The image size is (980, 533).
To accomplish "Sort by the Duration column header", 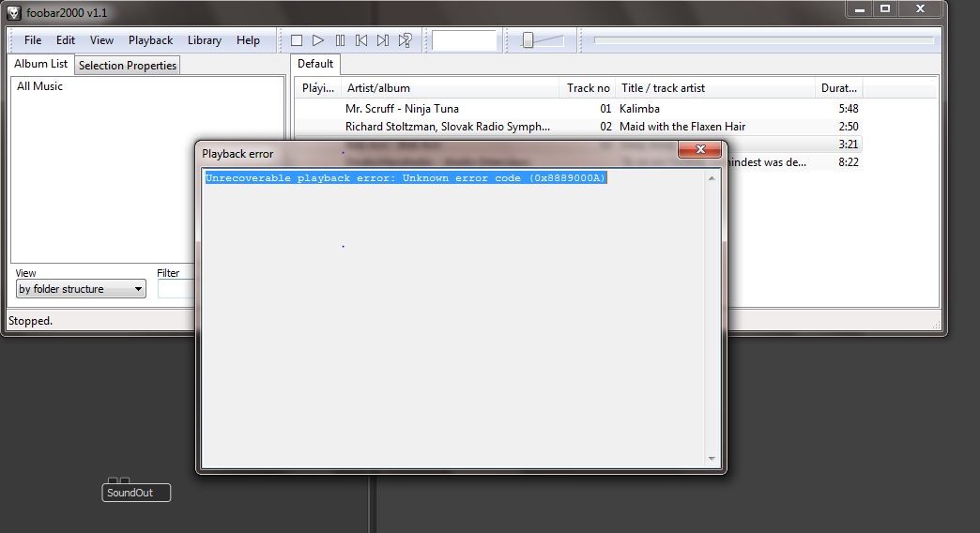I will click(839, 88).
